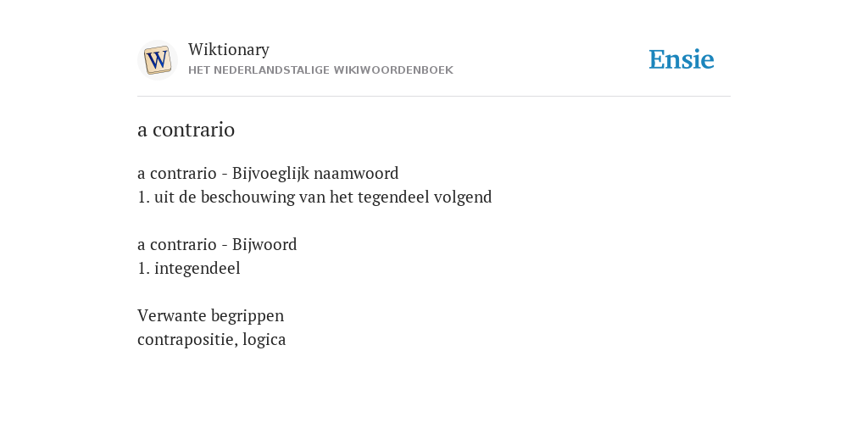Click the word 'Bijwoord' in the second entry
The width and height of the screenshot is (868, 434).
pyautogui.click(x=264, y=244)
